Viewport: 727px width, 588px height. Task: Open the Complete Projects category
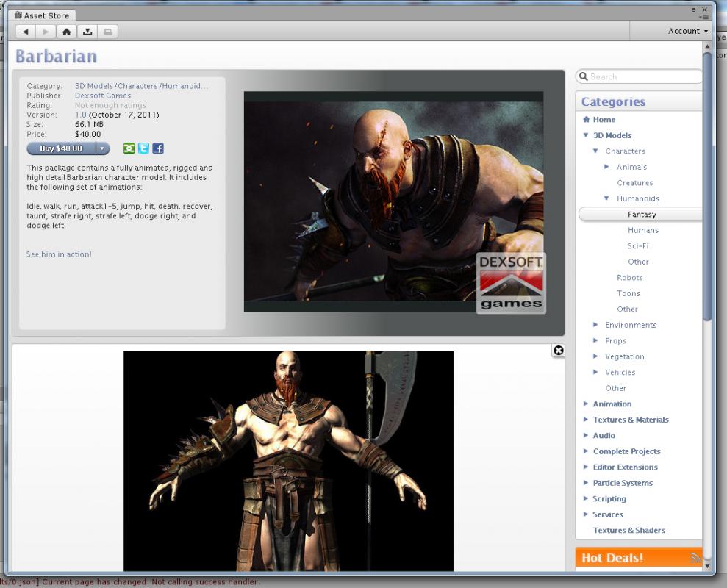626,451
